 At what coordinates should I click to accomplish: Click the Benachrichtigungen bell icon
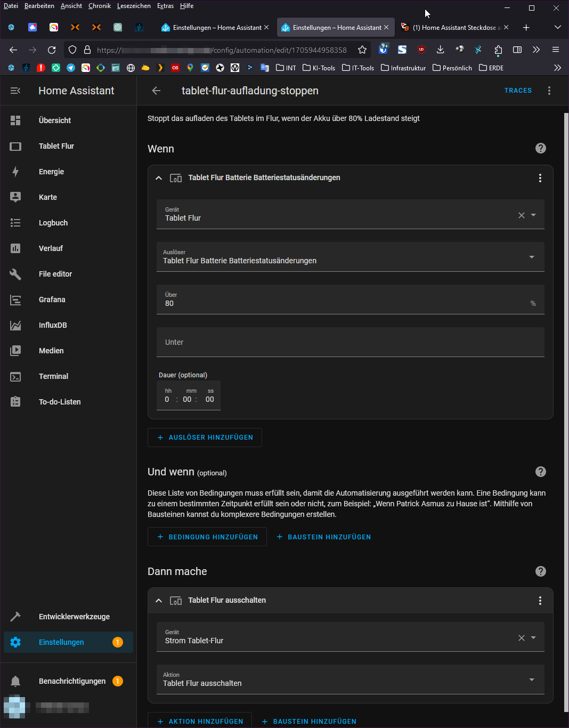(x=15, y=681)
